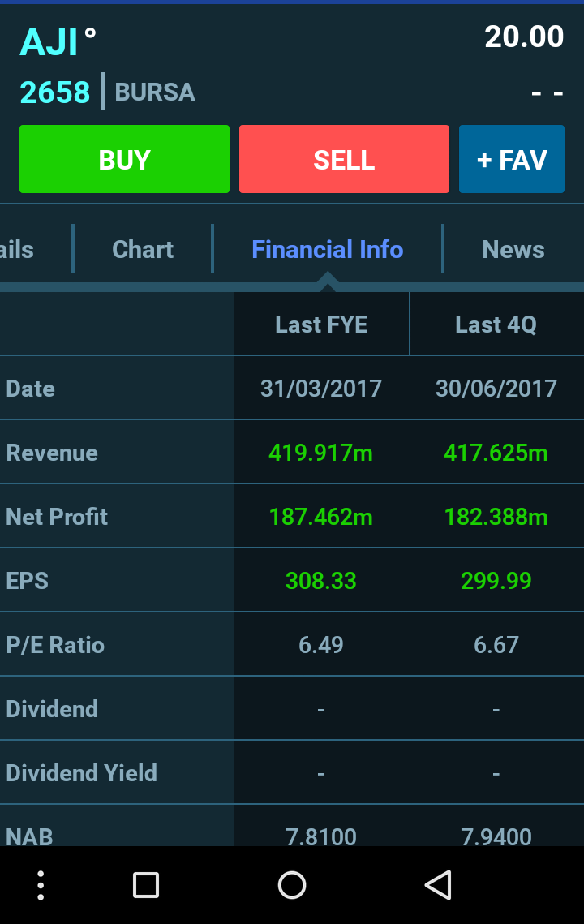Tap the Android home circle icon
The width and height of the screenshot is (584, 924).
(x=292, y=885)
